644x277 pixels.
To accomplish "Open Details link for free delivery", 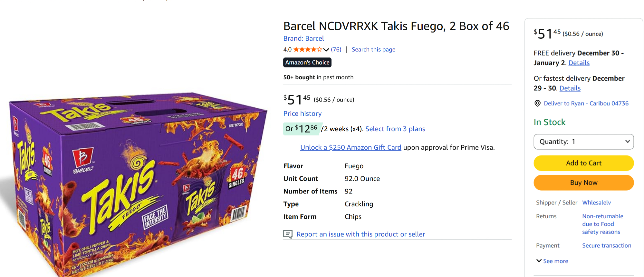I will pyautogui.click(x=579, y=63).
